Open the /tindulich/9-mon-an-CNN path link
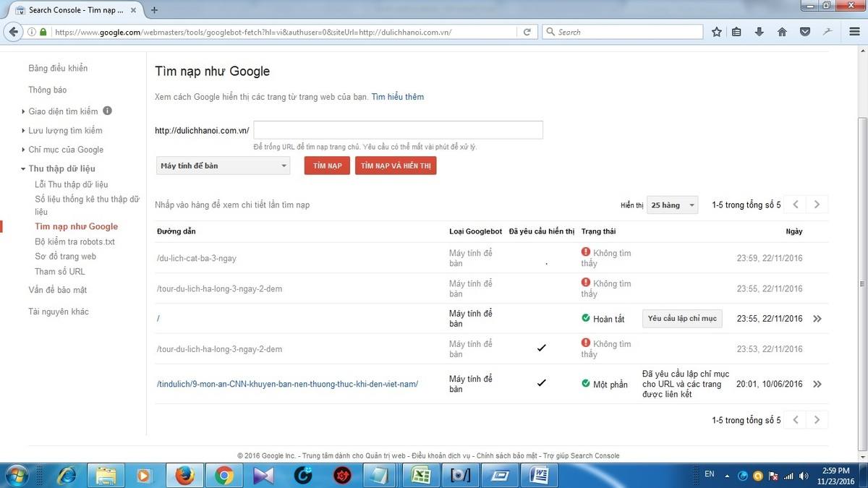The height and width of the screenshot is (488, 868). coord(288,384)
